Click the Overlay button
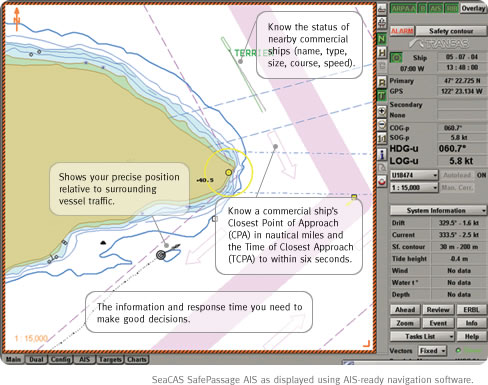Image resolution: width=488 pixels, height=385 pixels. (x=473, y=9)
